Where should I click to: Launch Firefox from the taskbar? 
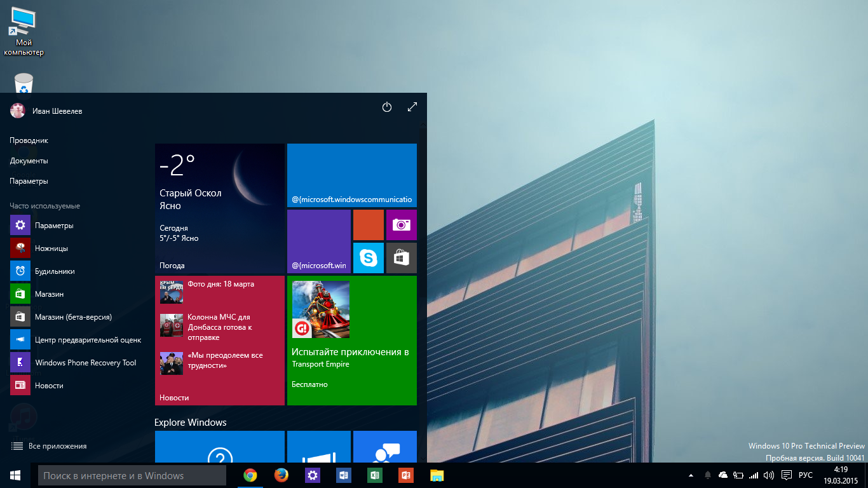tap(281, 475)
